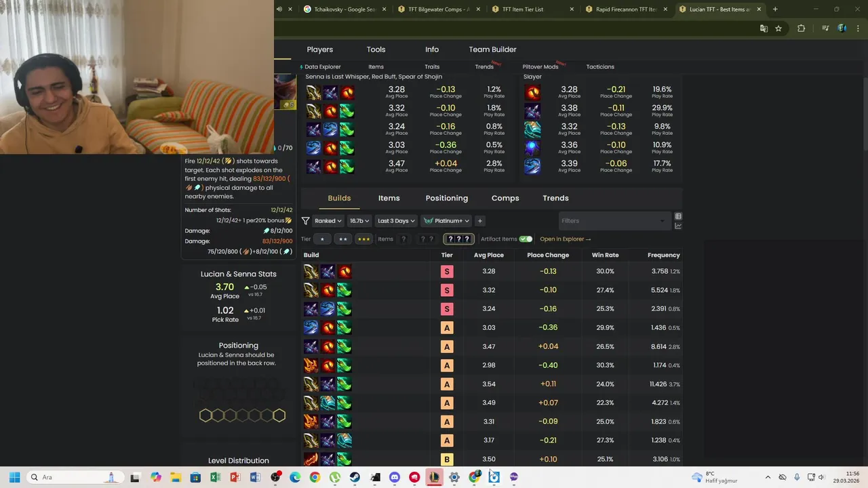Open PowerPoint from the taskbar
This screenshot has width=868, height=488.
(235, 477)
